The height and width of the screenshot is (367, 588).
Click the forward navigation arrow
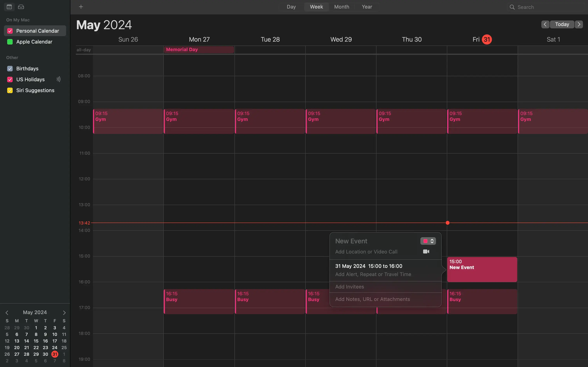[x=579, y=24]
